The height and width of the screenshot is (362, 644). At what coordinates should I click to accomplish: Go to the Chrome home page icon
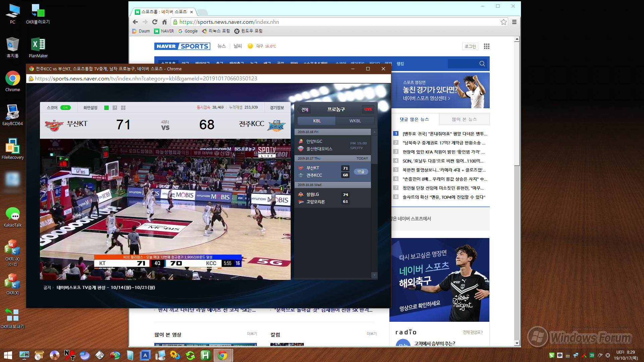[164, 22]
